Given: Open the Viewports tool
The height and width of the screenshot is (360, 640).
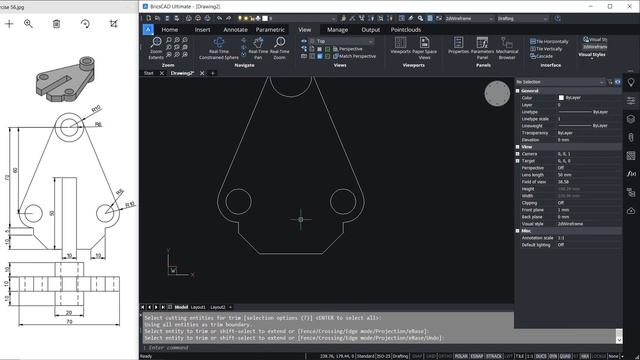Looking at the screenshot, I should click(400, 46).
